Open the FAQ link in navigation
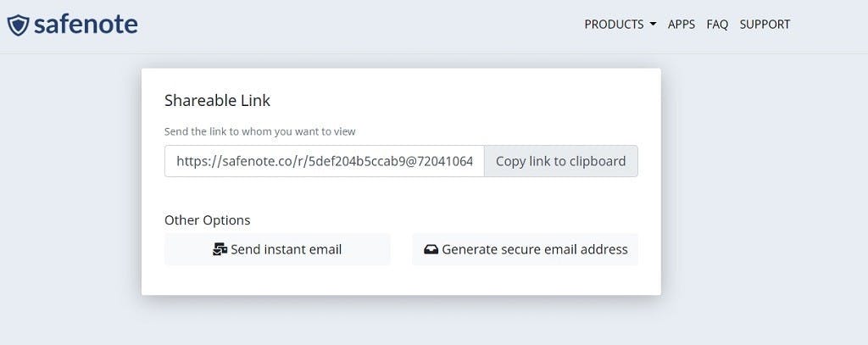868x345 pixels. click(717, 25)
